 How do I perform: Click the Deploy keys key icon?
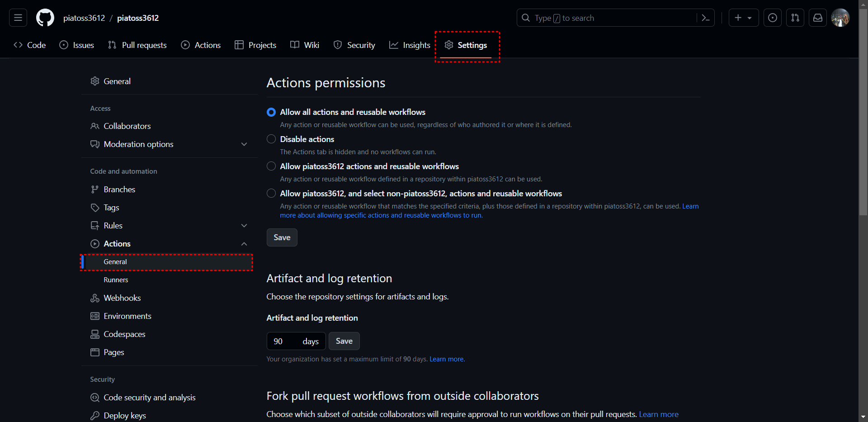click(x=95, y=416)
